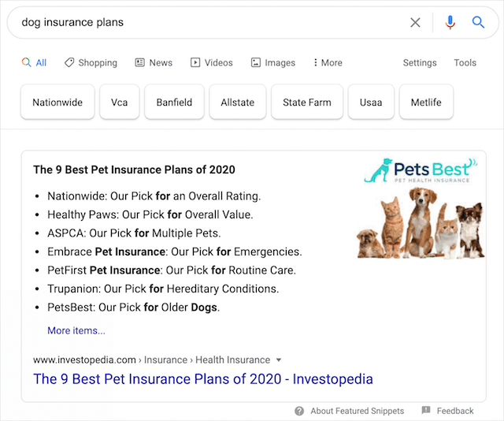Switch to the News tab
Viewport: 504px width, 421px height.
coord(154,62)
